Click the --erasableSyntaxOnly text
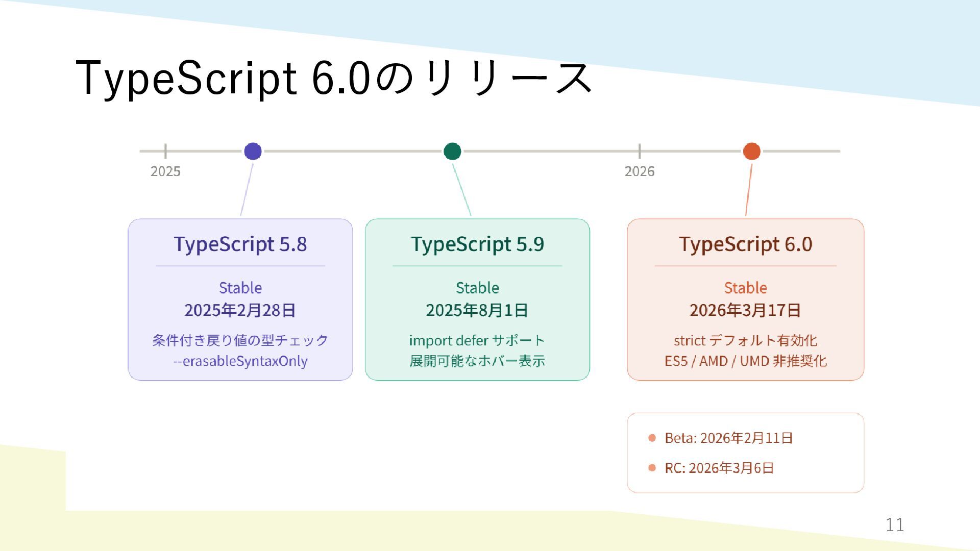The width and height of the screenshot is (980, 551). click(240, 361)
